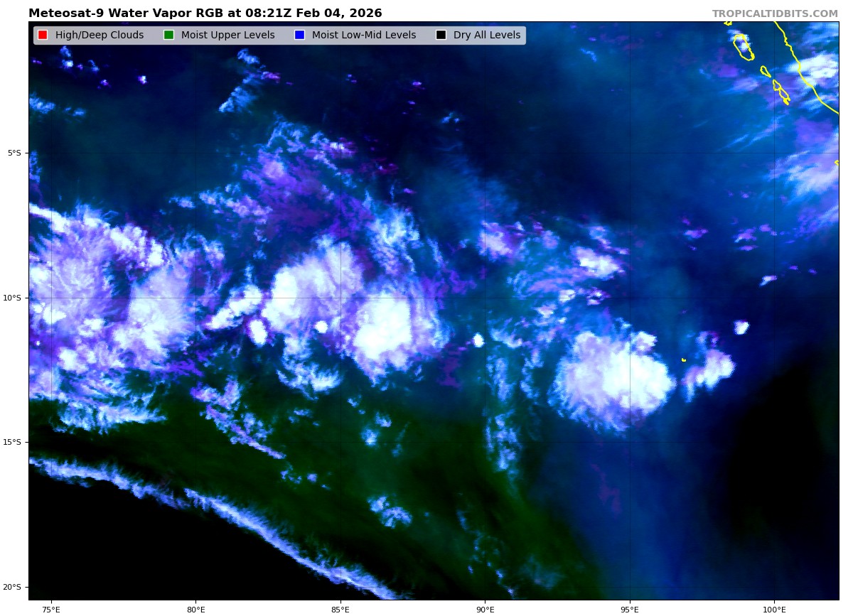853x616 pixels.
Task: Click the 80°E longitude axis label
Action: (195, 609)
